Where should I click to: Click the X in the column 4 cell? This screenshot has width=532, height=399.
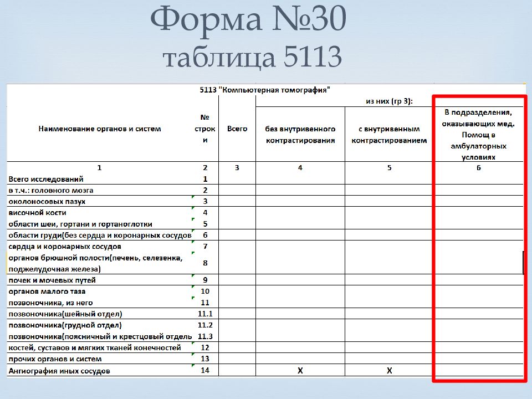[x=300, y=371]
